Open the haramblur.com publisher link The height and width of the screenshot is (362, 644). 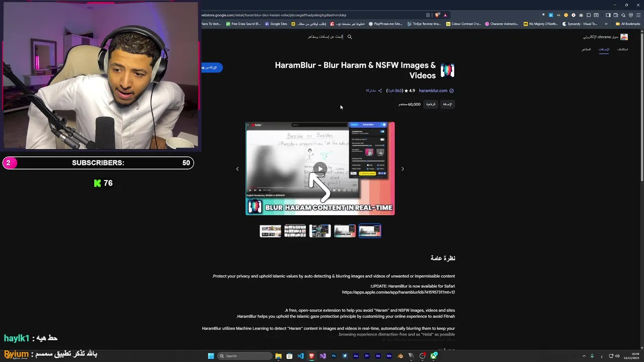[x=433, y=90]
